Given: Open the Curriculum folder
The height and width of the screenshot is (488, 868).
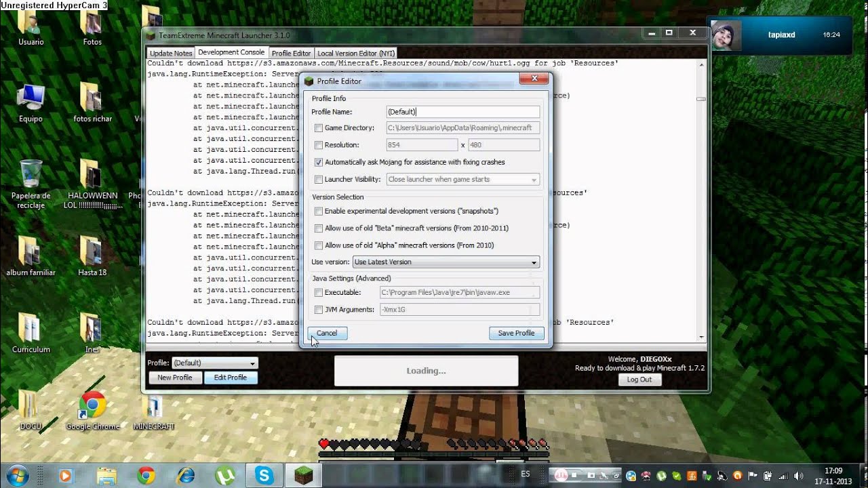Looking at the screenshot, I should 31,333.
